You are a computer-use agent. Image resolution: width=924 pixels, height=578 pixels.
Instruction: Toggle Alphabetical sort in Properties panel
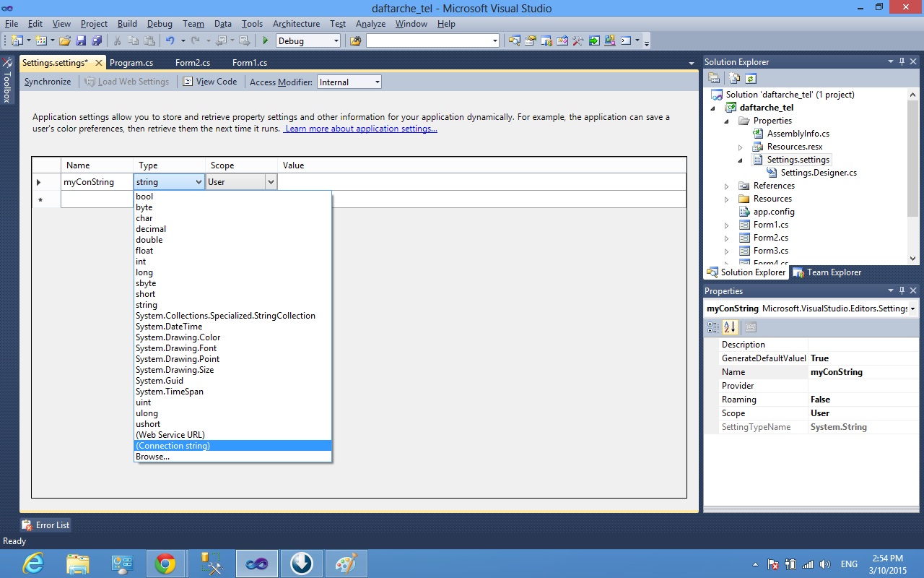click(730, 327)
